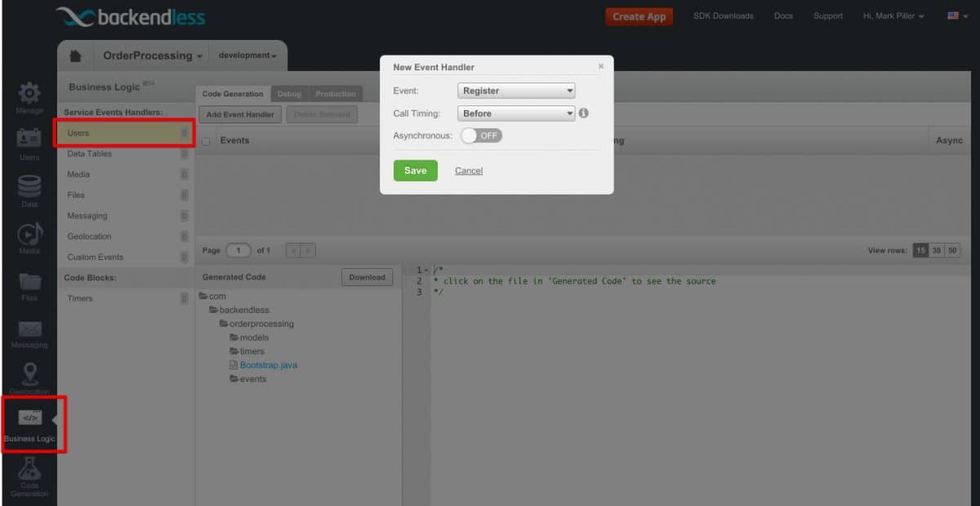Go to app home via house icon
The image size is (980, 506).
(x=75, y=56)
